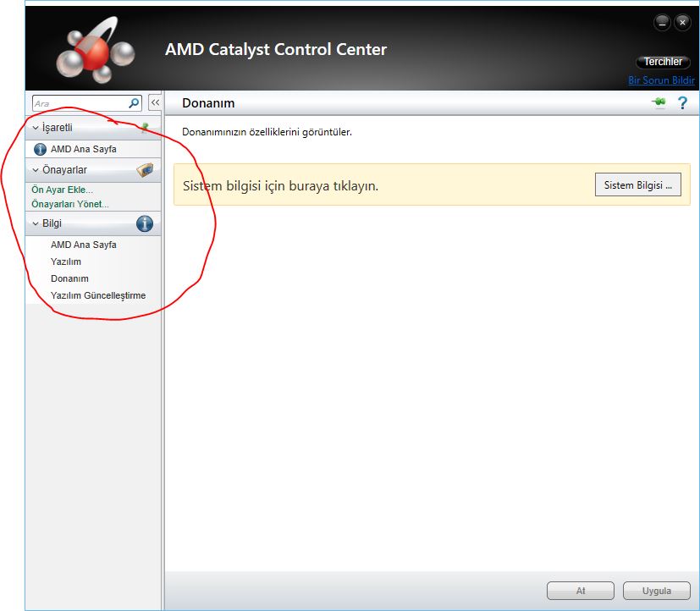Click the 'Donanımınızın özelliklerini görüntüler' description
Screen dimensions: 700x611
pyautogui.click(x=267, y=132)
